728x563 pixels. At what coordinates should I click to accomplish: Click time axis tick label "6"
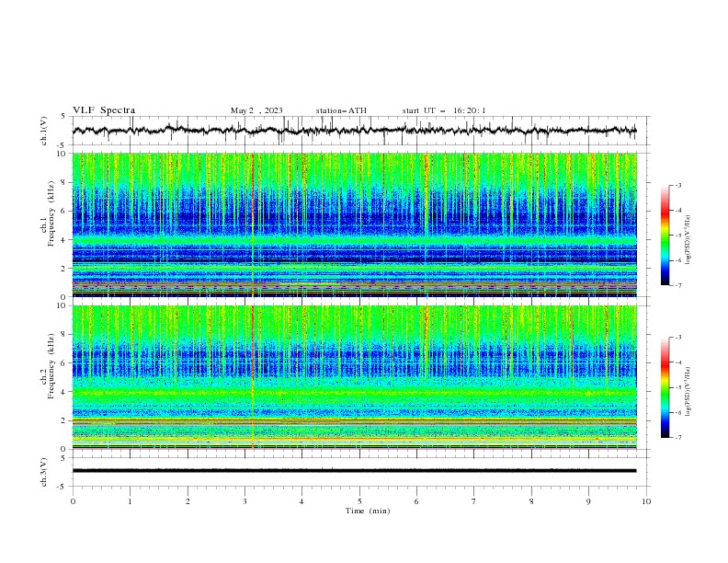(416, 501)
